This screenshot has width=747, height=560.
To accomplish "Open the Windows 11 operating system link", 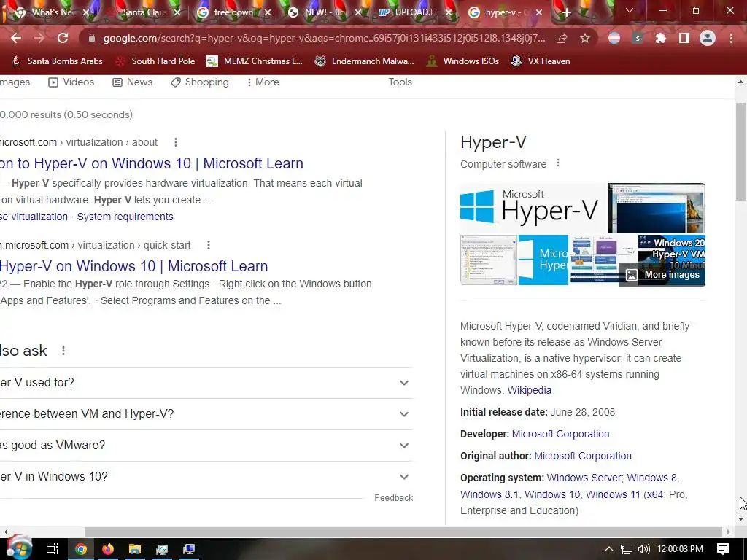I will [613, 494].
